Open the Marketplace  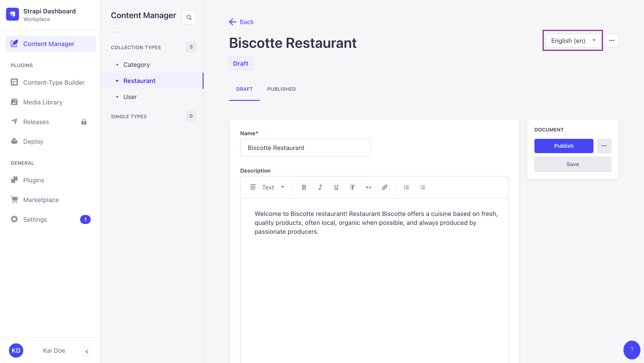(x=41, y=200)
